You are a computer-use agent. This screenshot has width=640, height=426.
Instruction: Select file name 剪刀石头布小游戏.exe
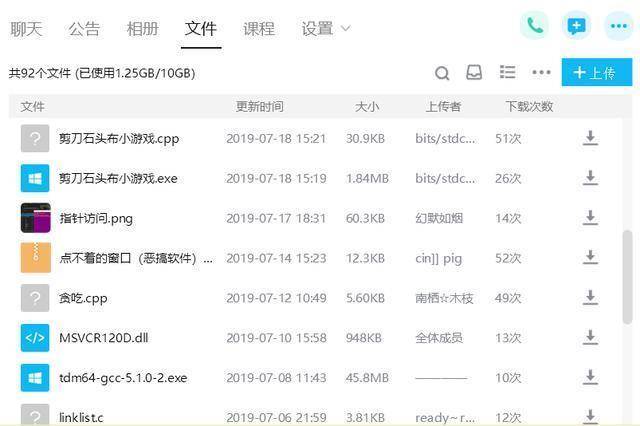(x=118, y=178)
